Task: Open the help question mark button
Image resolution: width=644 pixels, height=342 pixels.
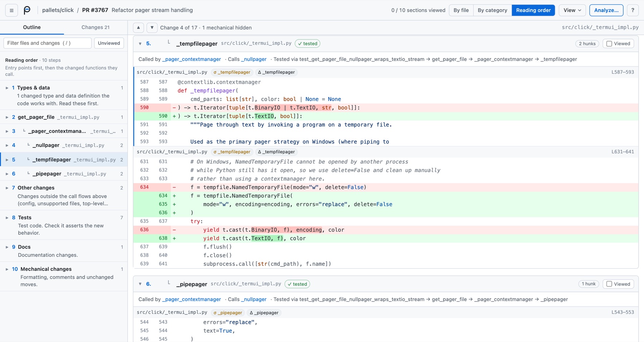Action: pyautogui.click(x=633, y=10)
